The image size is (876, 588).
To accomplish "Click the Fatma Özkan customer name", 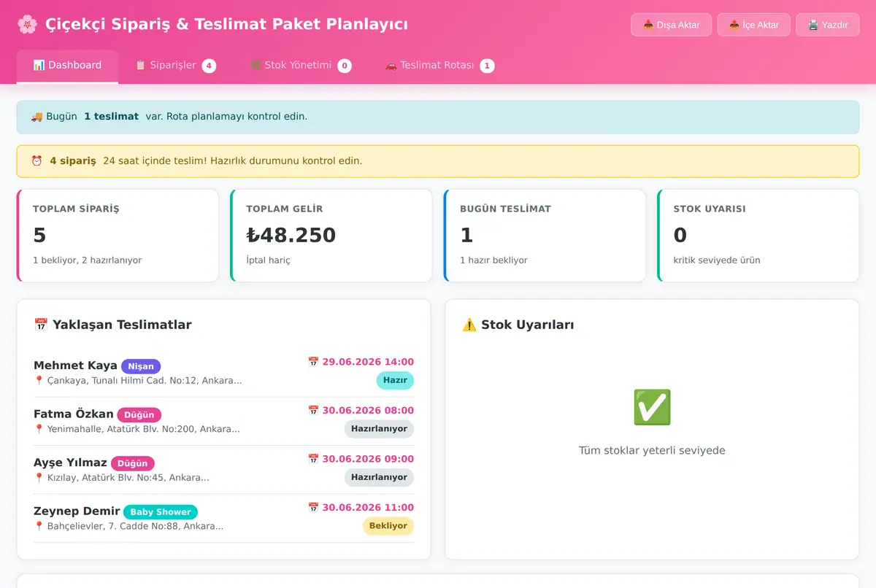I will pos(74,414).
